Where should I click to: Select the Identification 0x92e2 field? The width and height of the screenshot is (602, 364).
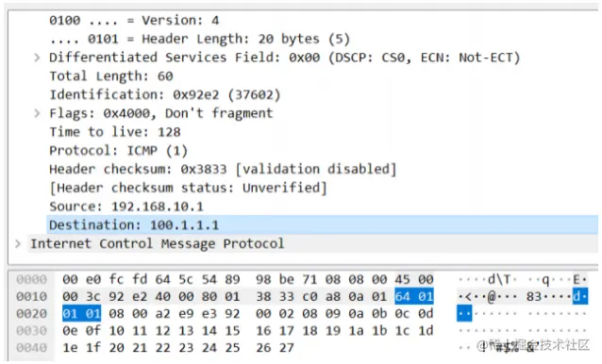click(165, 94)
